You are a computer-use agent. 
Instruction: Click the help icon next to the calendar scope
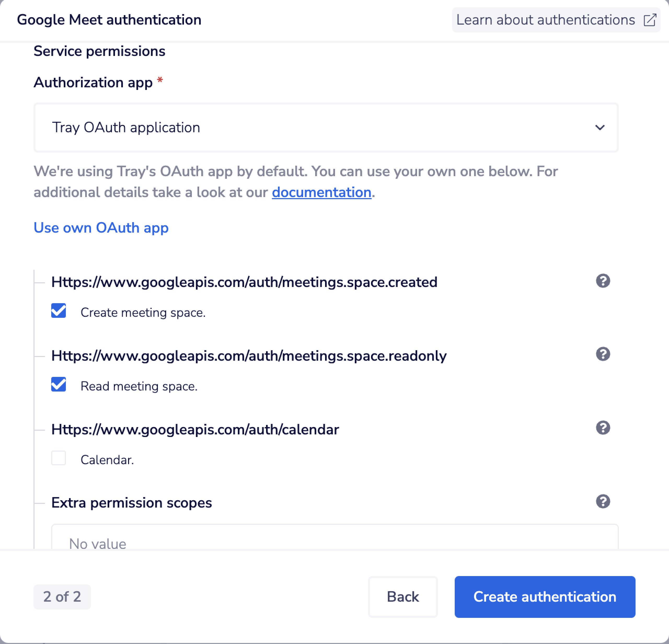[x=603, y=427]
